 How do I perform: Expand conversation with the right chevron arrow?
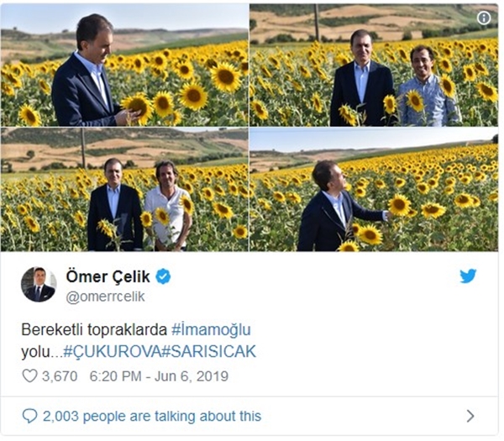click(x=470, y=416)
